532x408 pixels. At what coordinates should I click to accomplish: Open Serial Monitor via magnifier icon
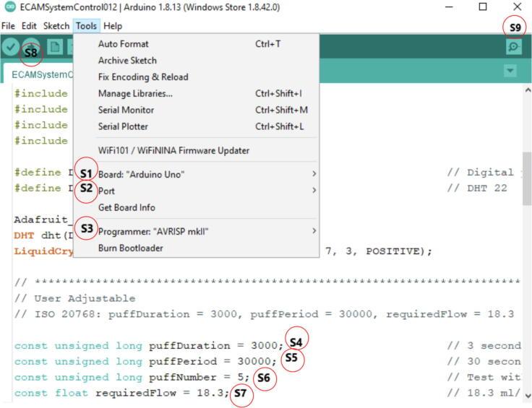pyautogui.click(x=514, y=46)
